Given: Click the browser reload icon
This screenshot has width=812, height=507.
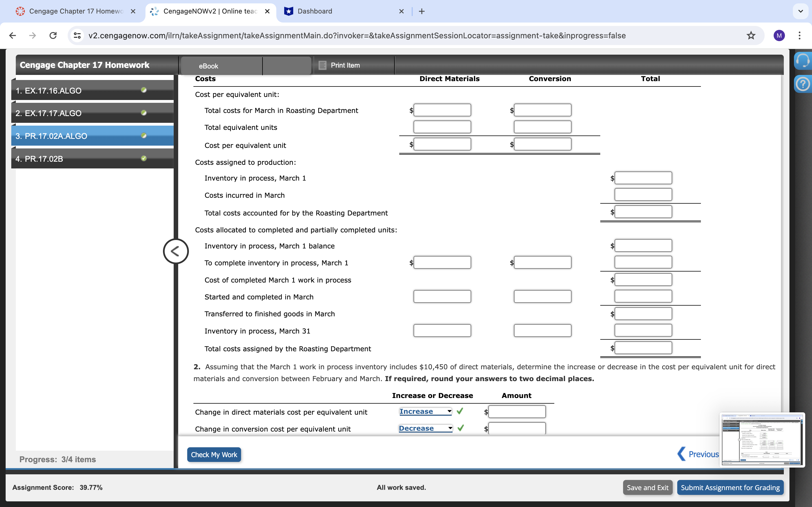Looking at the screenshot, I should tap(53, 35).
